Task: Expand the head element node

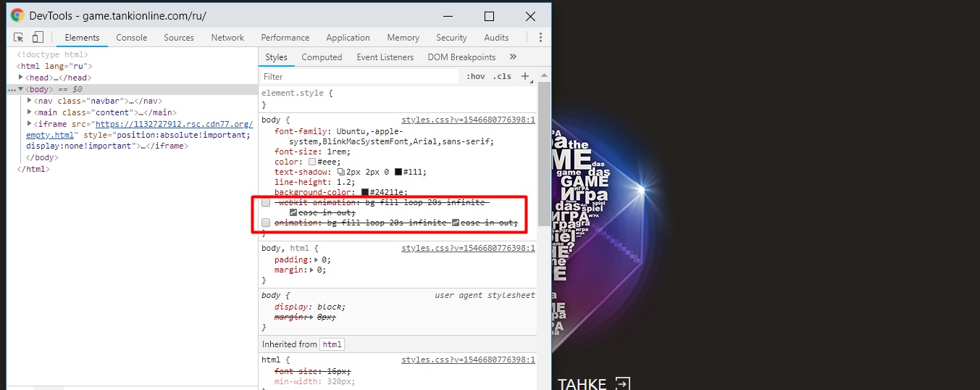Action: coord(21,78)
